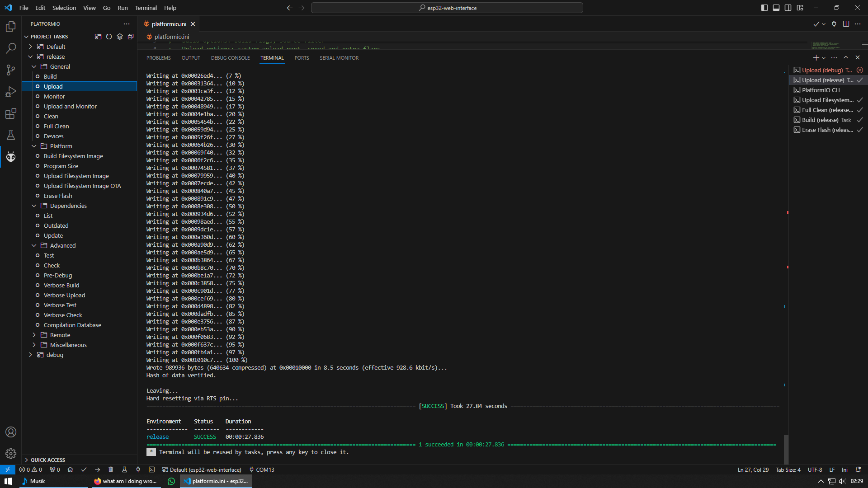Open the Run and Debug activity icon
868x488 pixels.
pos(11,92)
